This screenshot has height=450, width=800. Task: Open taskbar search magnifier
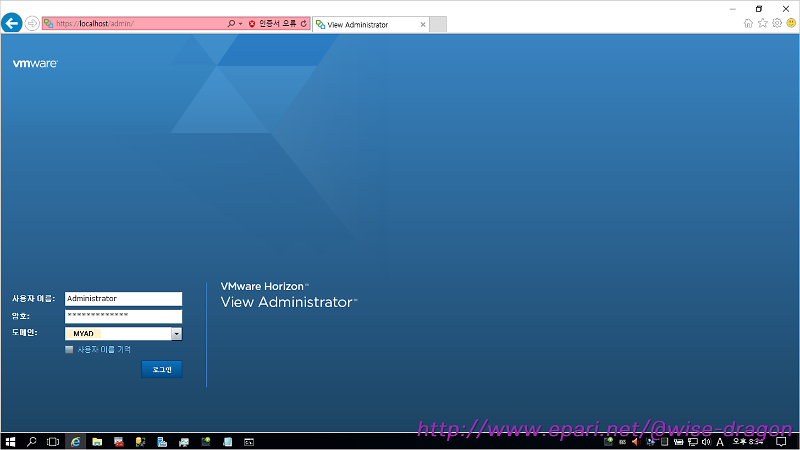click(x=32, y=442)
